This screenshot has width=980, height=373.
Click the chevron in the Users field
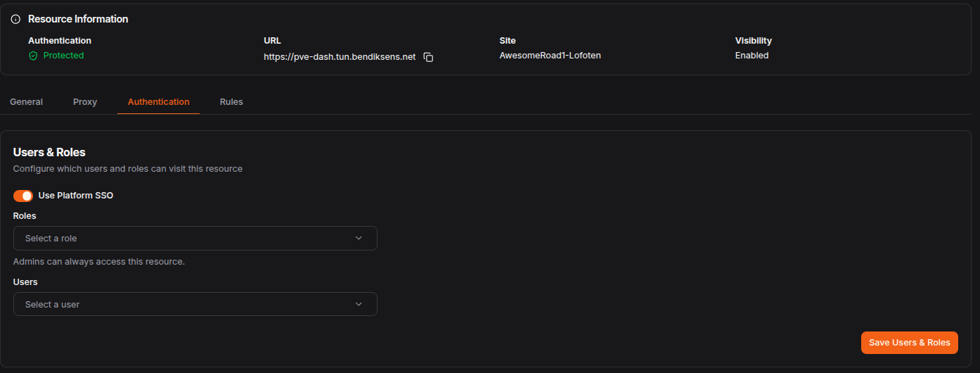point(359,304)
